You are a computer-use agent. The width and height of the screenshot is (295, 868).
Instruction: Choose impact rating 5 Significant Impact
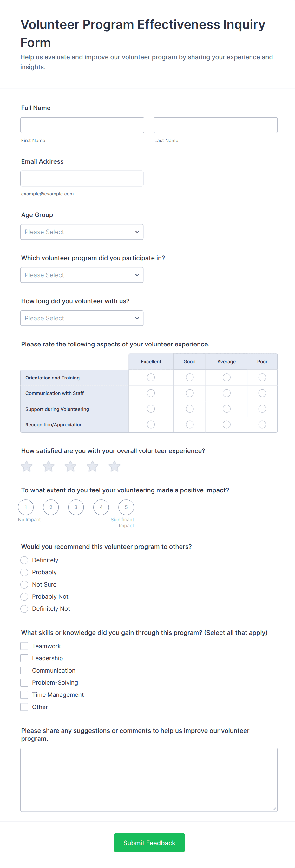[126, 507]
